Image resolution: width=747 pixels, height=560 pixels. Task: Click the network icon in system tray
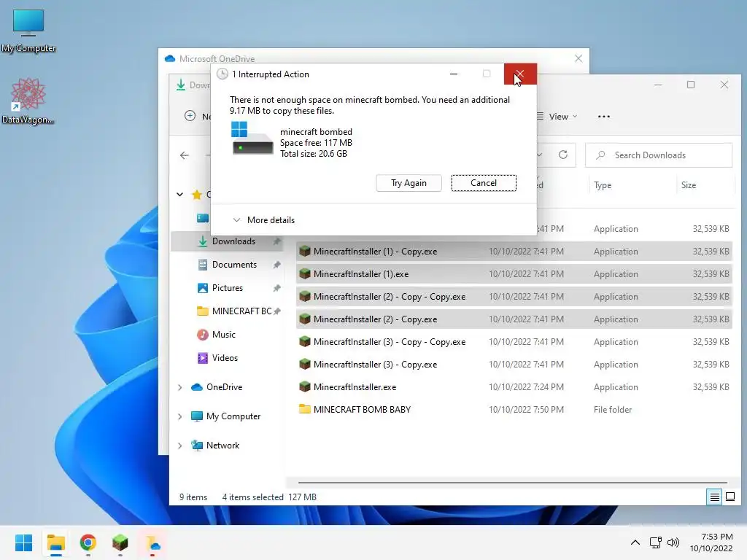[656, 542]
